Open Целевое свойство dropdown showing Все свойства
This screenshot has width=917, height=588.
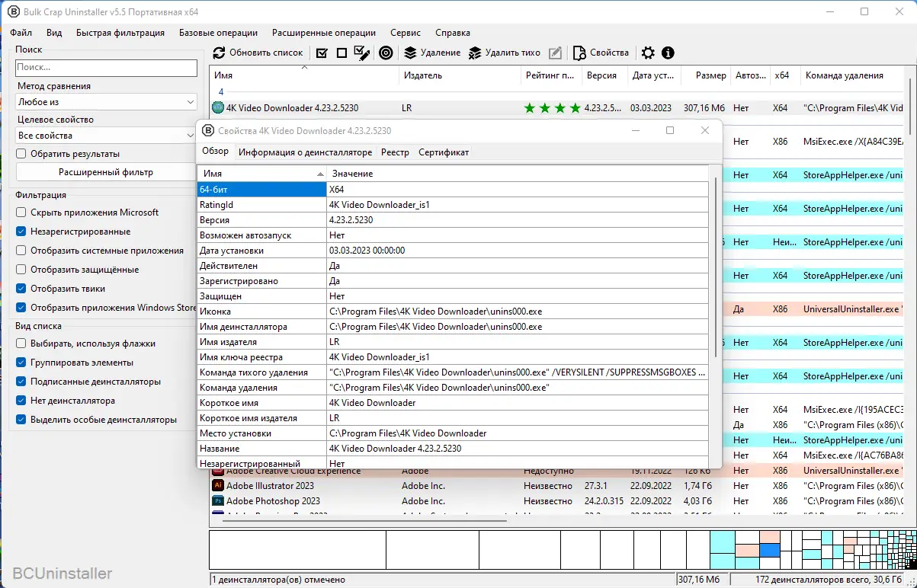click(107, 136)
